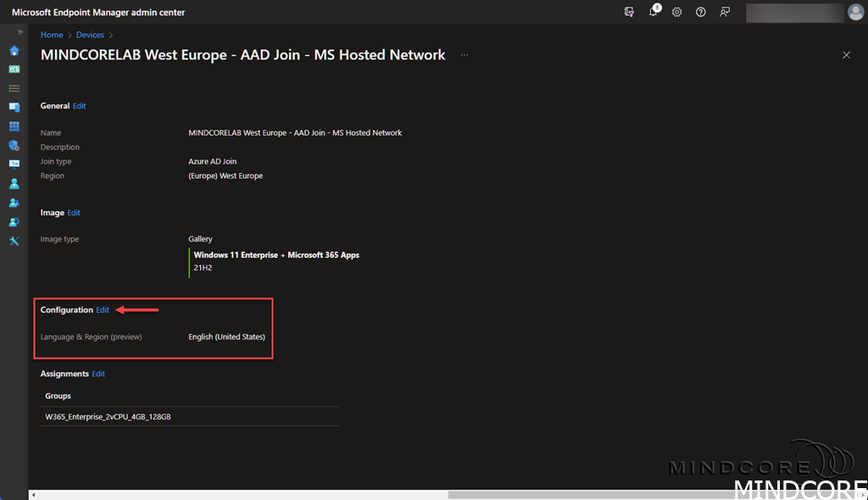868x500 pixels.
Task: Open Devices icon in sidebar
Action: (x=14, y=108)
